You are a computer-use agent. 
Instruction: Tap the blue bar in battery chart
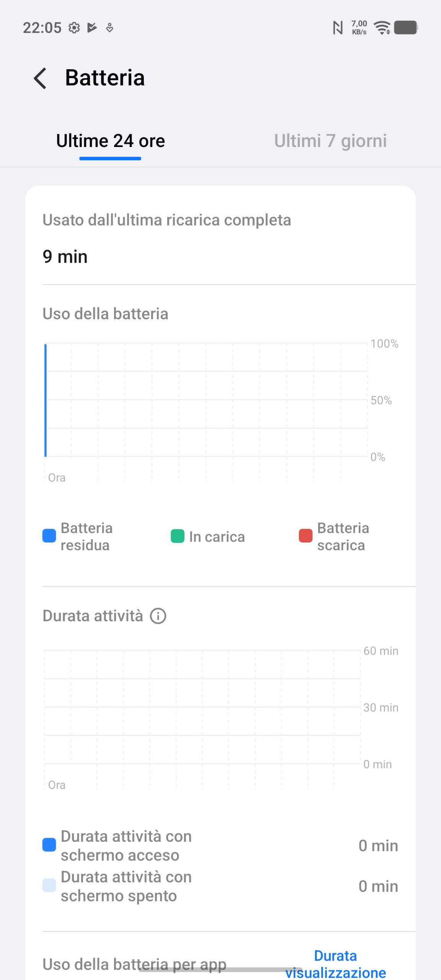coord(46,400)
